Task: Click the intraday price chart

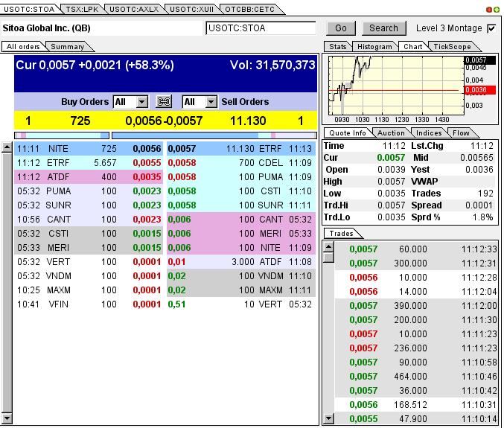Action: pos(396,85)
